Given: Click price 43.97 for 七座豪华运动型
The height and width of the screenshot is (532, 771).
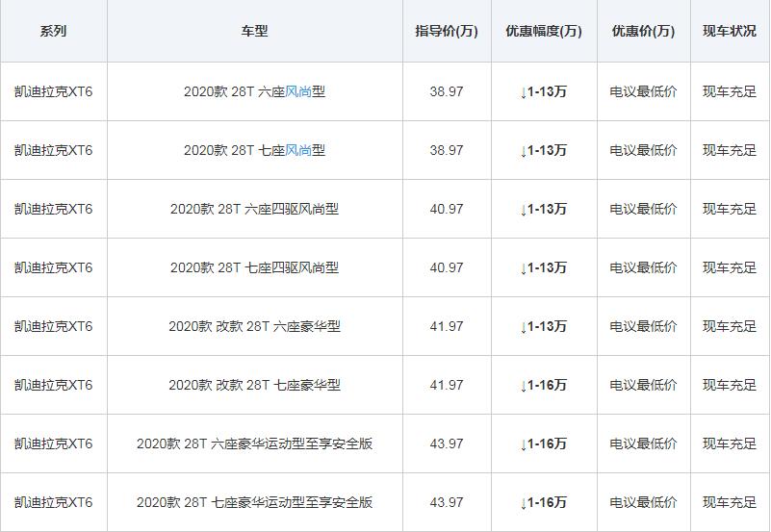Looking at the screenshot, I should click(x=447, y=502).
